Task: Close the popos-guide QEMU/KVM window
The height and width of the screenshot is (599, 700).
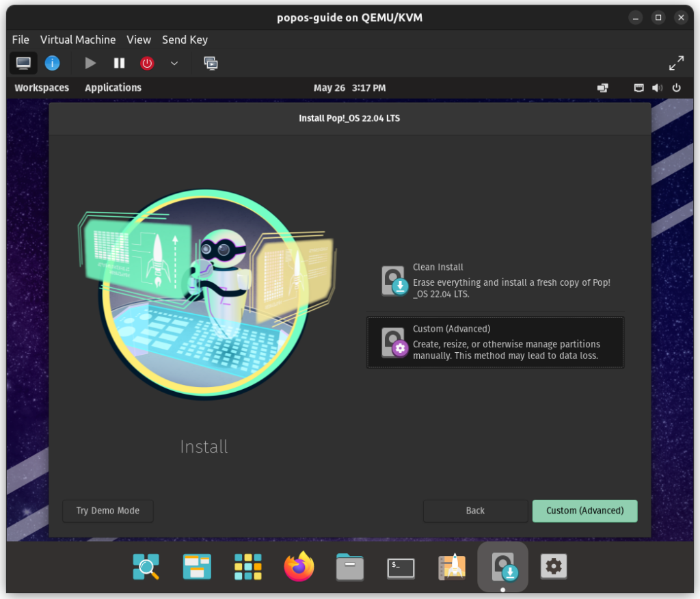Action: pyautogui.click(x=681, y=18)
